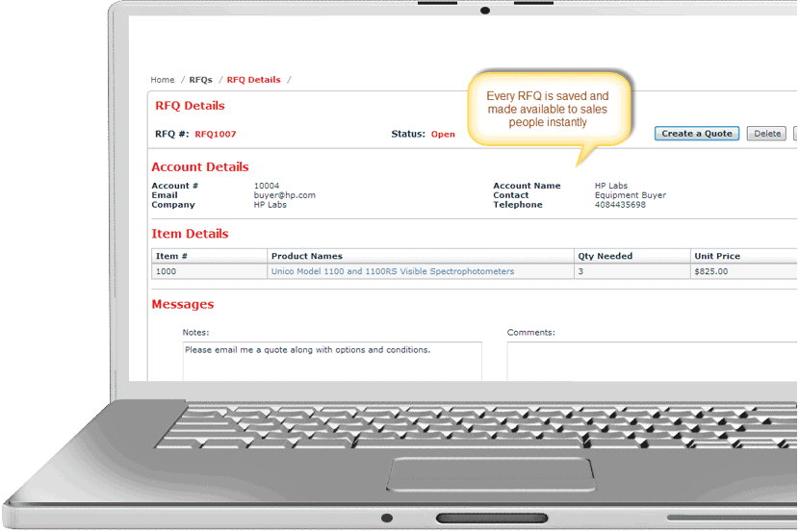Viewport: 799px width, 532px height.
Task: Click the buyer@hp.com email value
Action: (284, 195)
